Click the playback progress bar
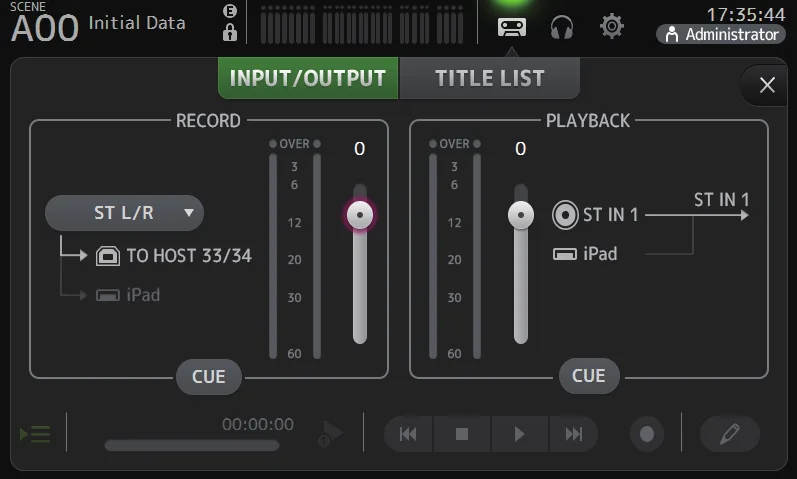The image size is (797, 479). click(192, 445)
